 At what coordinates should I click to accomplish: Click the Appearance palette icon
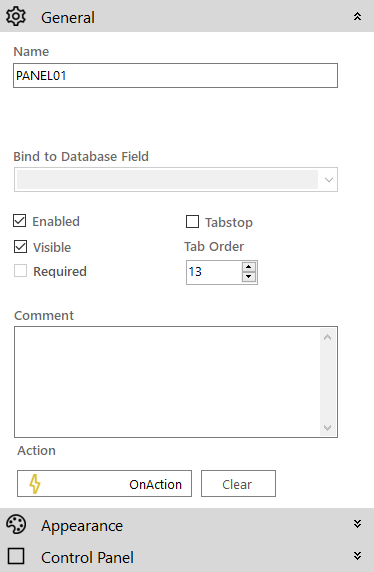[x=16, y=525]
